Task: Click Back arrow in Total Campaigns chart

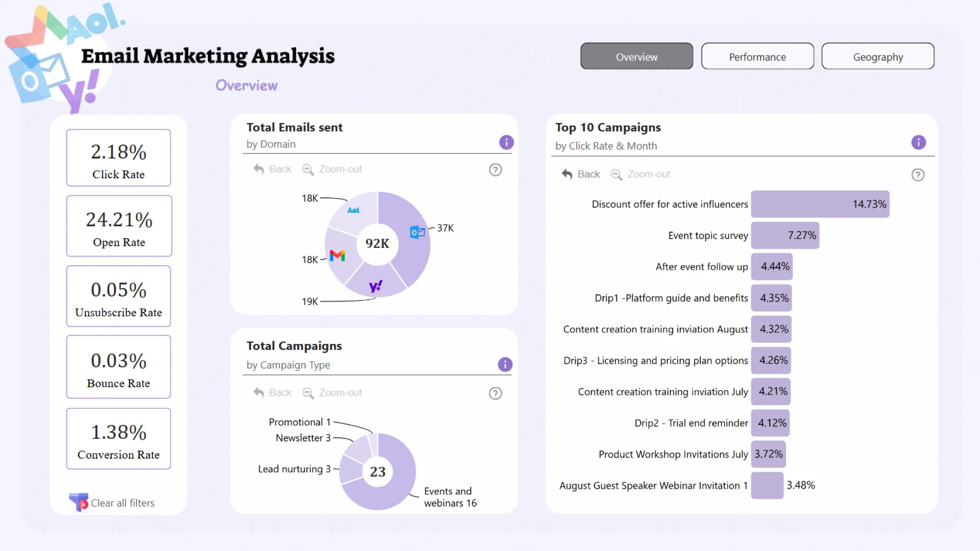Action: coord(259,392)
